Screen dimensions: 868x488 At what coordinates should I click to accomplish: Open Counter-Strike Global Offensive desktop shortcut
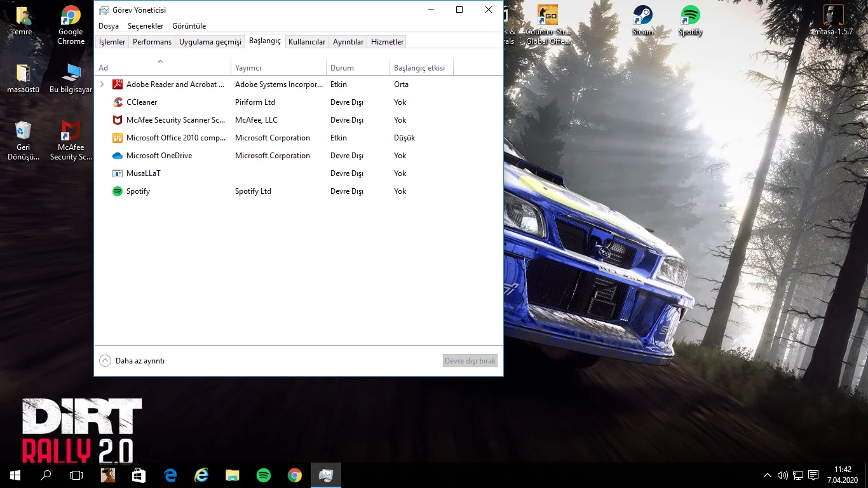[x=548, y=25]
